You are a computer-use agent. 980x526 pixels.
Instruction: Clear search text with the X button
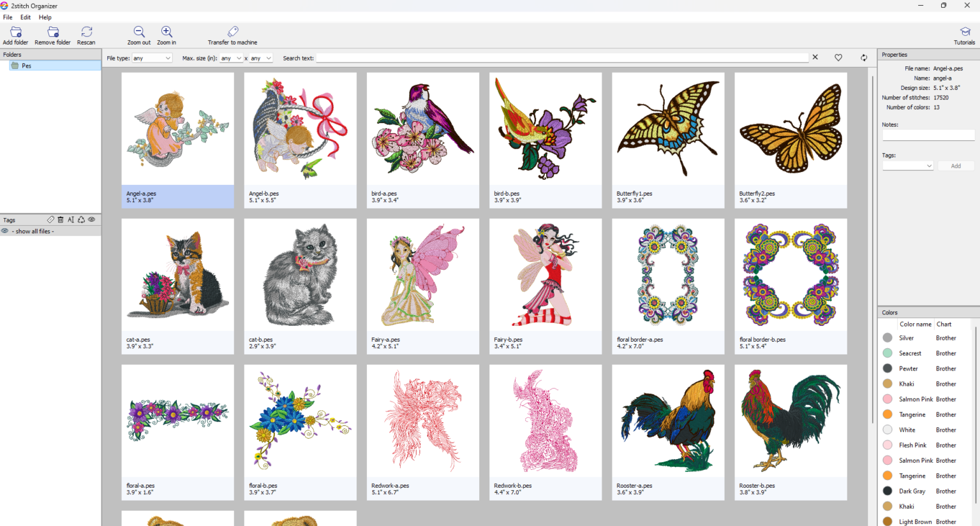815,57
